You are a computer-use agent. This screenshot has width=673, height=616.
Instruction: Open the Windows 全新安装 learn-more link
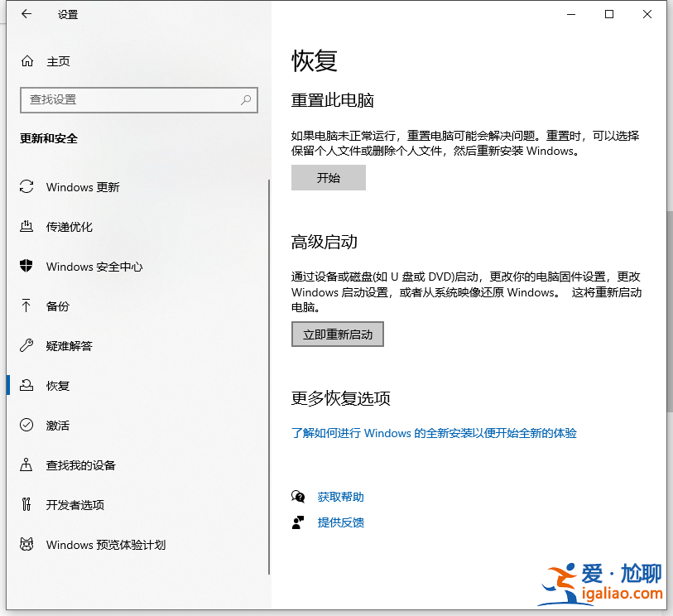(434, 433)
